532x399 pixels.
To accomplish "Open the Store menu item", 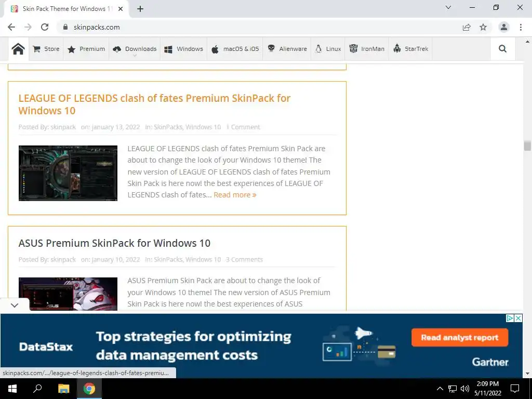I will tap(46, 49).
